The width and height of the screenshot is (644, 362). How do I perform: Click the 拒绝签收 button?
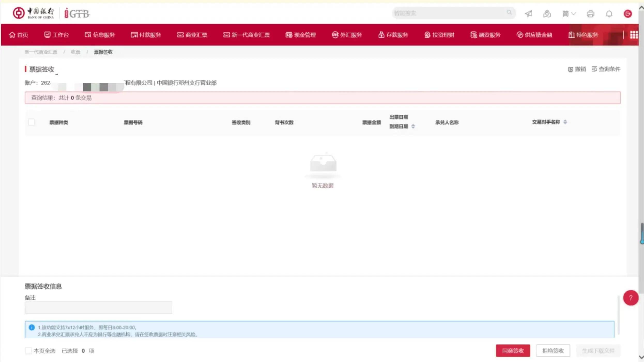[x=553, y=351]
